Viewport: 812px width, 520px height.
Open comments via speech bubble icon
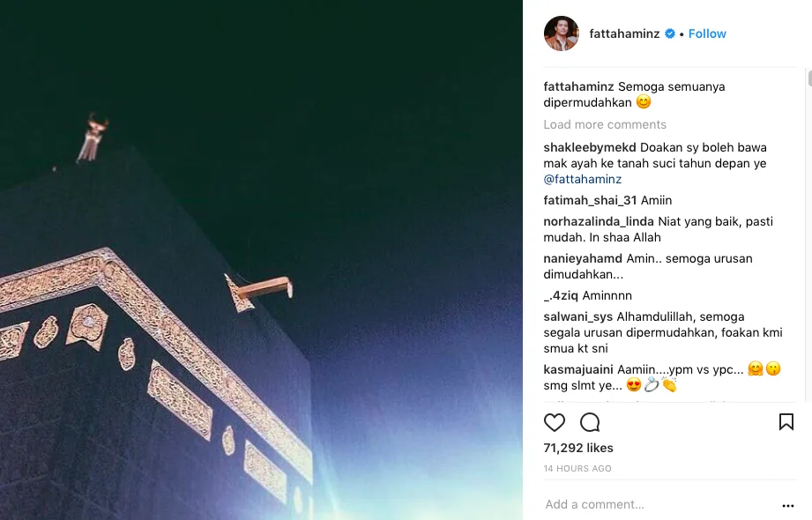(590, 423)
